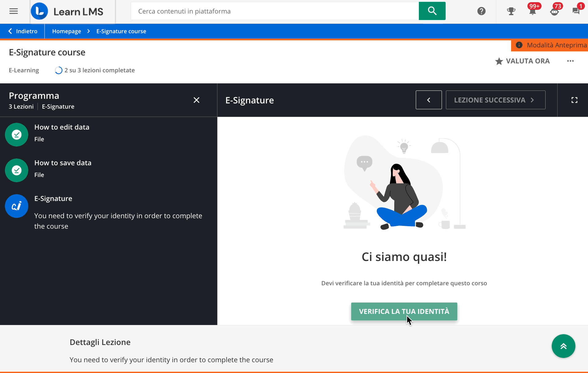588x373 pixels.
Task: Click the Homepage breadcrumb link
Action: 66,31
